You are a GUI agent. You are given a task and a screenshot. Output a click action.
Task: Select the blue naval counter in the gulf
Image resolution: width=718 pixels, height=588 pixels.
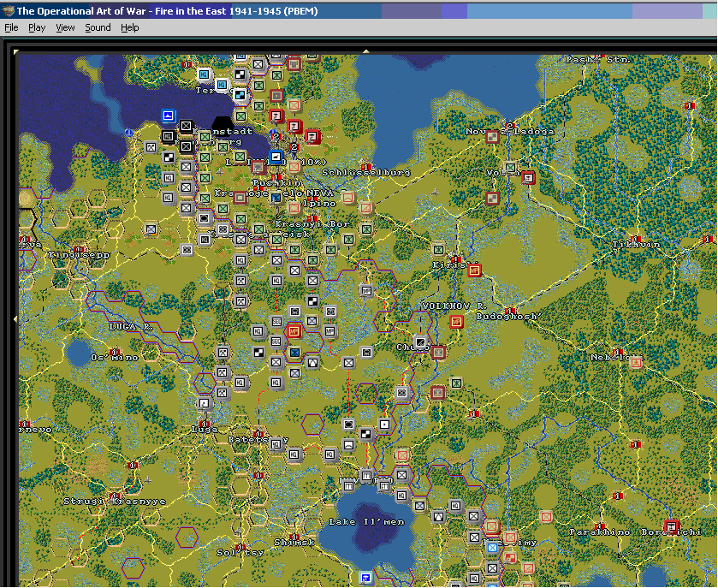tap(168, 116)
